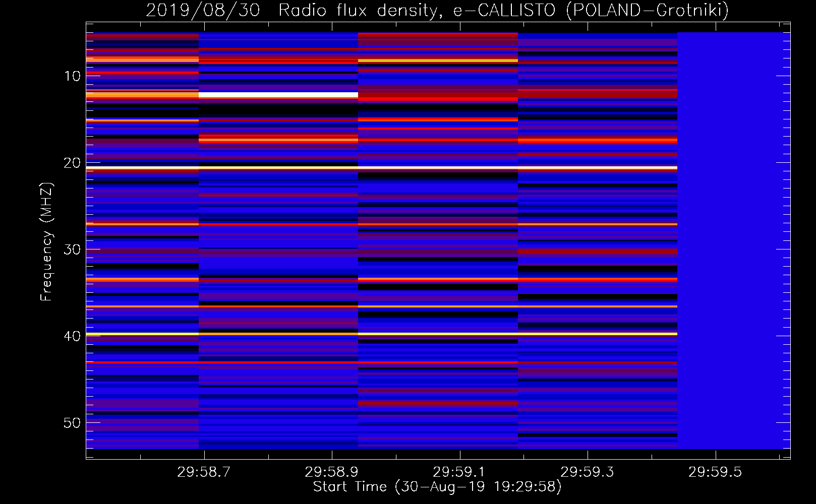Screen dimensions: 816x504
Task: Click time tick label '29:59.3'
Action: (588, 472)
